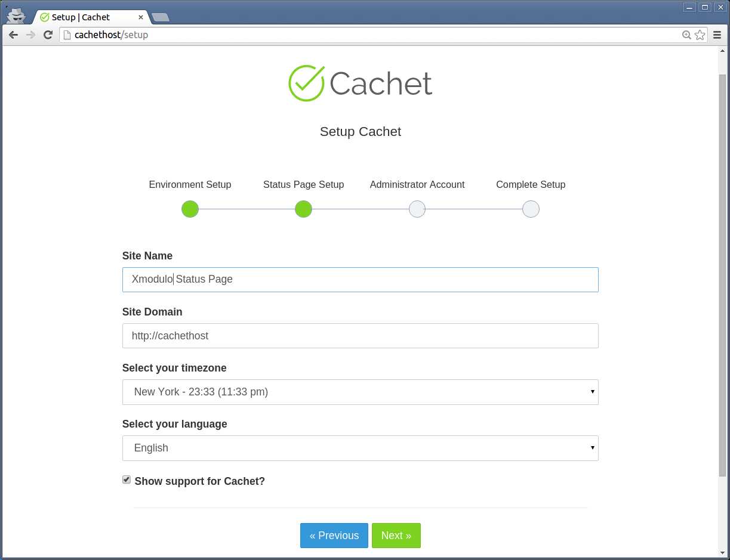
Task: Click the Site Name input field
Action: (x=361, y=280)
